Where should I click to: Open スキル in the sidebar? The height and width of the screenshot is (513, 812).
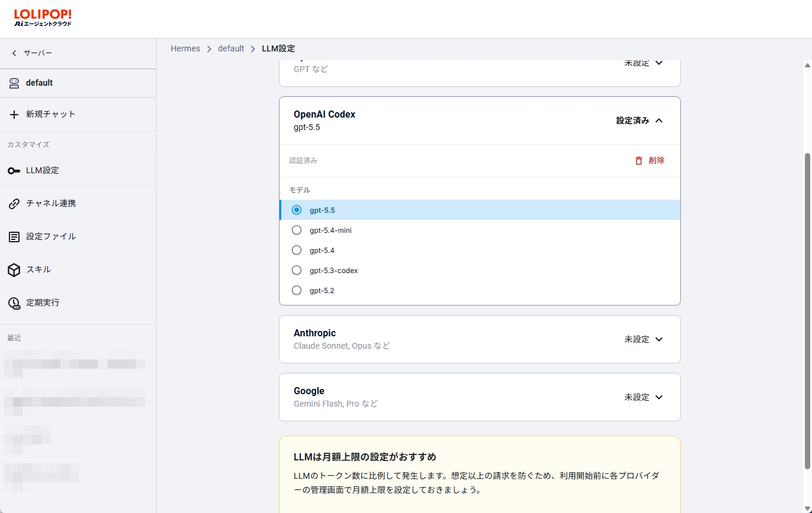[78, 270]
